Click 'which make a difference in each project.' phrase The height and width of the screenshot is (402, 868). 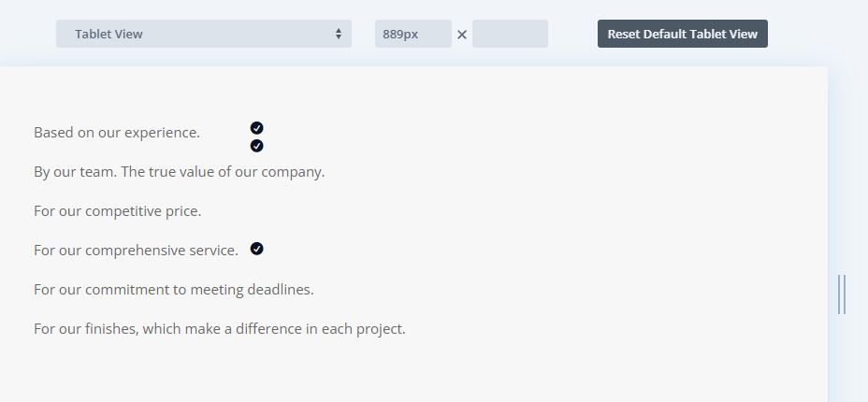[x=274, y=329]
